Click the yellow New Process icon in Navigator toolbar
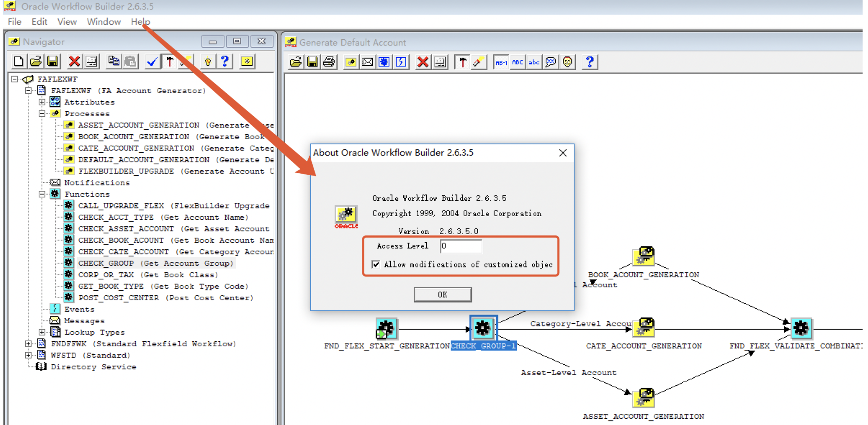Screen dimensions: 868x425 point(247,61)
